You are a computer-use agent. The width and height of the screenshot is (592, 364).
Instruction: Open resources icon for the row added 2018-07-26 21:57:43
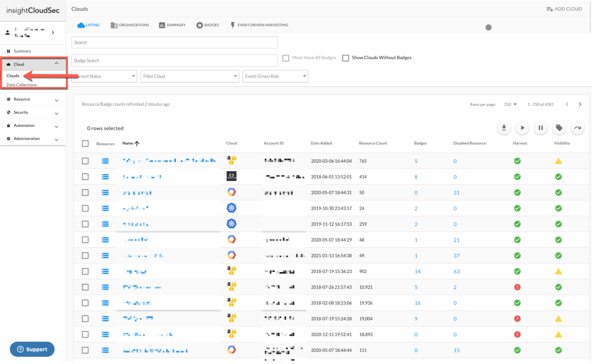(x=105, y=287)
